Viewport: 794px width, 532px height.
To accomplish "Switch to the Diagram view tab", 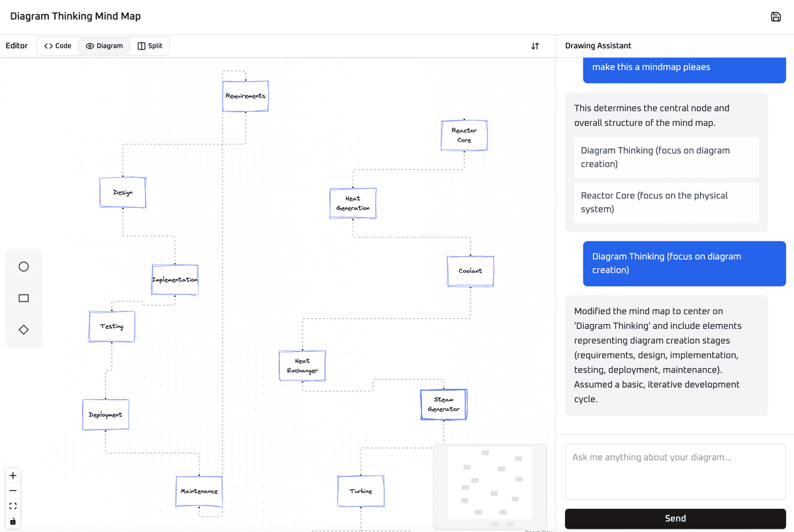I will (x=105, y=46).
